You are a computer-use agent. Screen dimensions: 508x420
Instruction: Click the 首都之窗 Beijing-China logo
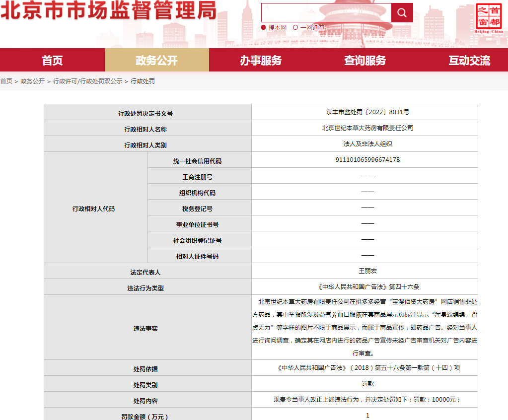488,18
